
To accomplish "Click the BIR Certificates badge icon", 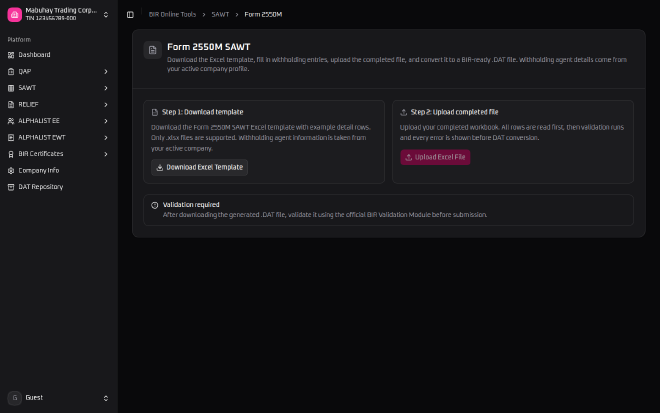I will click(11, 154).
